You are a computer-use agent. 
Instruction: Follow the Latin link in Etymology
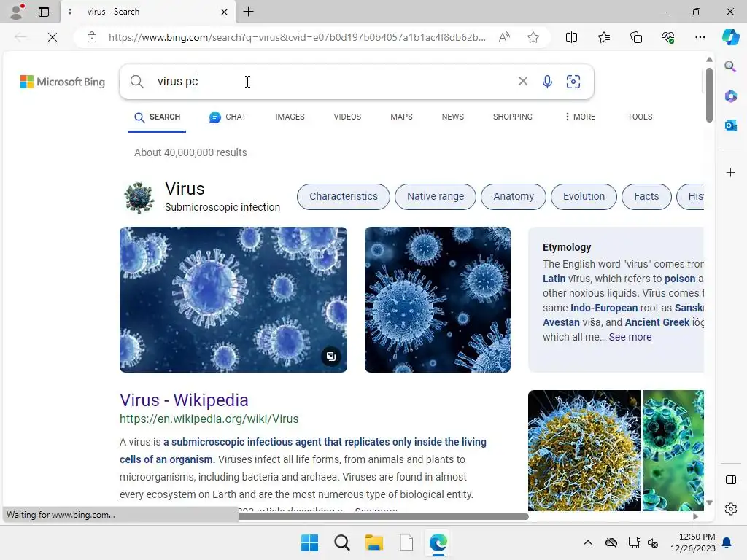tap(554, 279)
